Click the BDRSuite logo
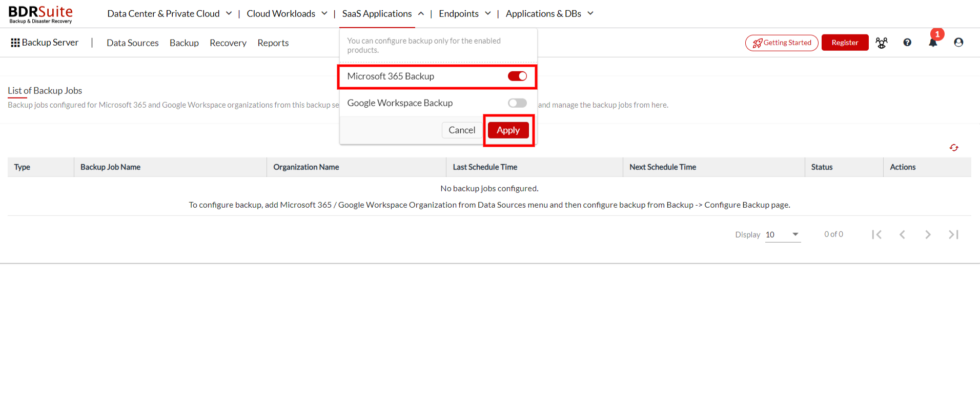Viewport: 980px width, 396px height. pyautogui.click(x=40, y=14)
